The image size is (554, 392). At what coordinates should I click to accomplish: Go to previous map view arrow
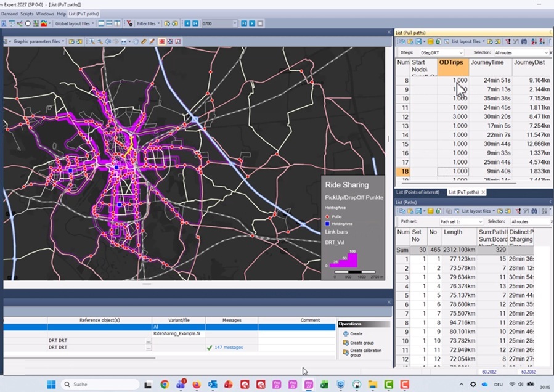tap(108, 41)
